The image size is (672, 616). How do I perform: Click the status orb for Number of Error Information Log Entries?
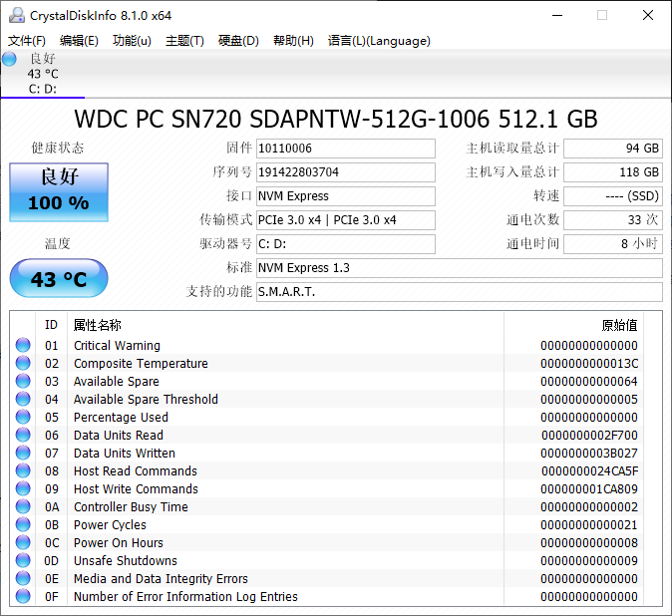coord(23,597)
